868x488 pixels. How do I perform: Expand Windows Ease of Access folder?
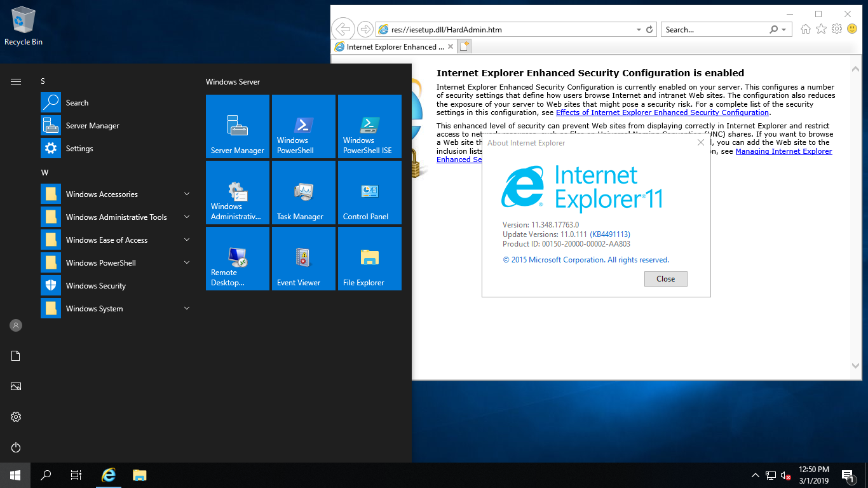click(x=117, y=240)
